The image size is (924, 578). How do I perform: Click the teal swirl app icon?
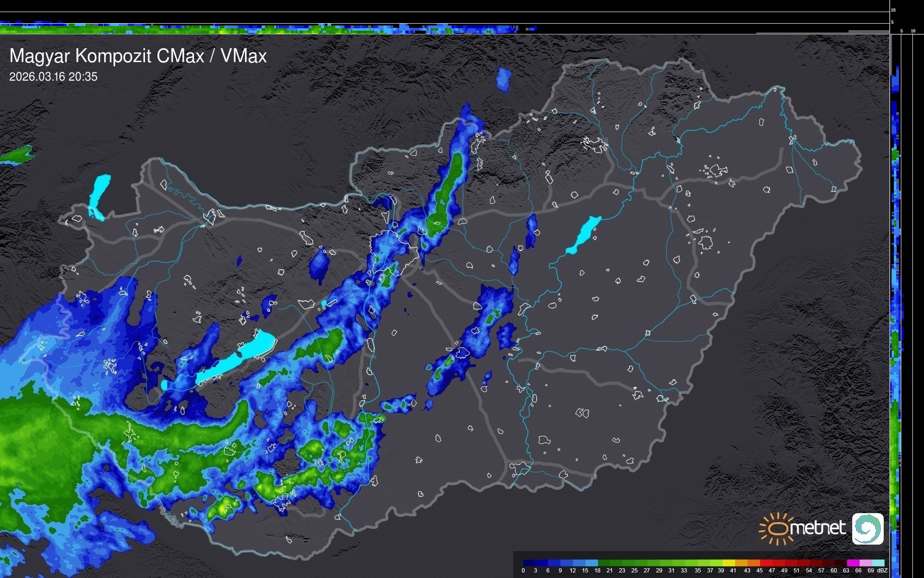tap(867, 528)
